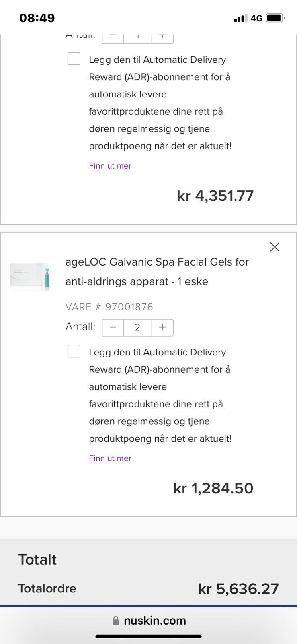Tap the battery icon in status bar

click(x=275, y=18)
